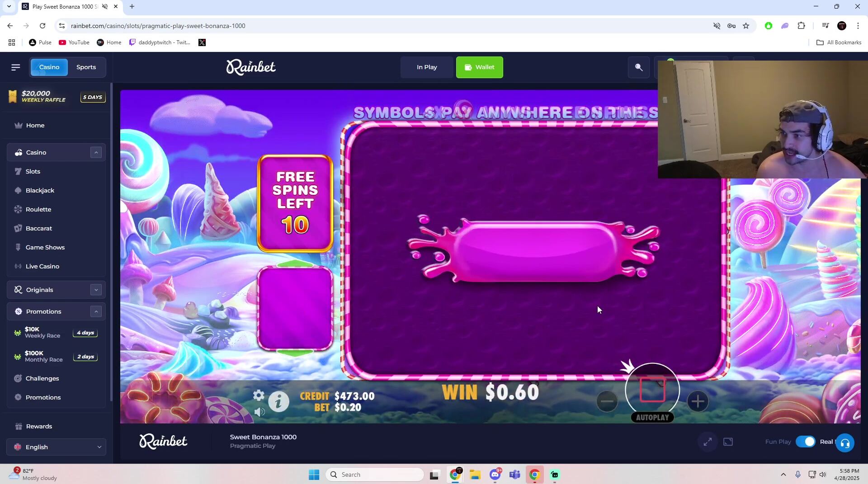This screenshot has height=484, width=868.
Task: Click the site search magnifier icon
Action: pos(639,67)
